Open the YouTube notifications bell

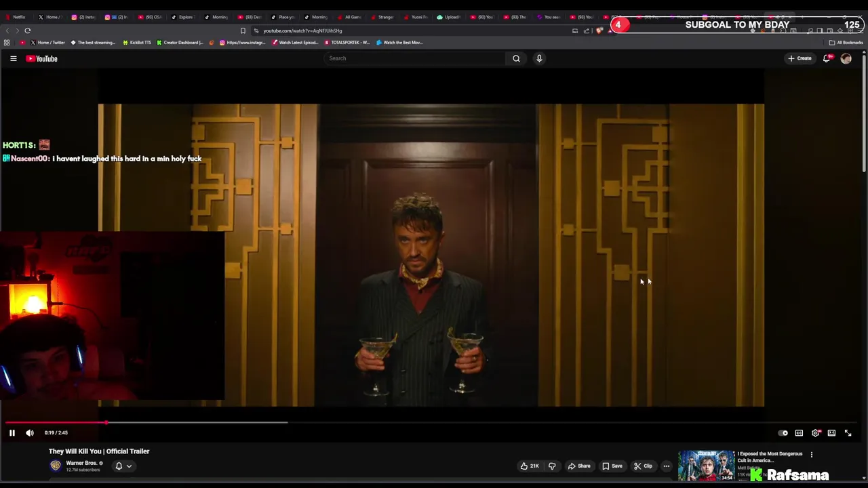click(827, 58)
